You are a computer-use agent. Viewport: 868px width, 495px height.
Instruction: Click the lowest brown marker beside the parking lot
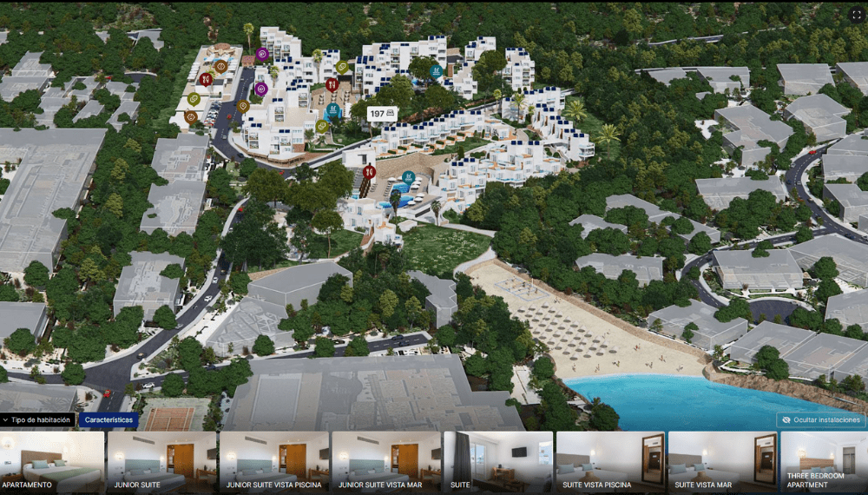pos(190,117)
